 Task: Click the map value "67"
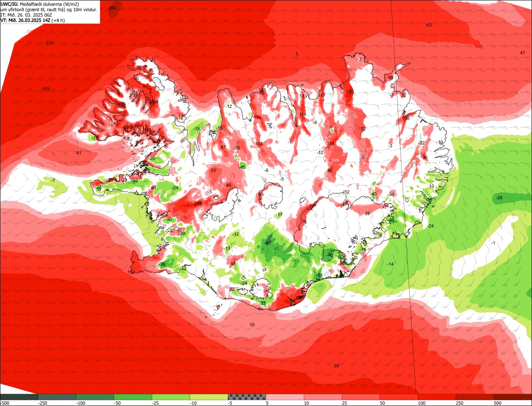pyautogui.click(x=223, y=147)
